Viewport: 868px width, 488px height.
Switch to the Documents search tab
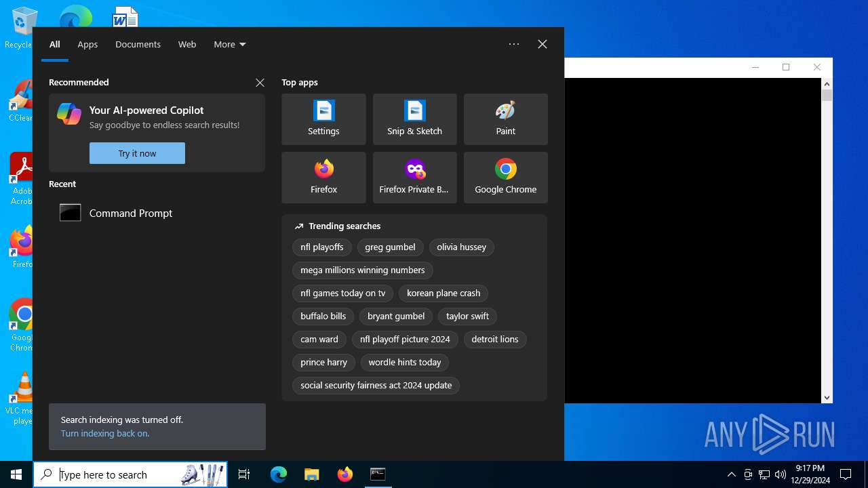point(138,44)
